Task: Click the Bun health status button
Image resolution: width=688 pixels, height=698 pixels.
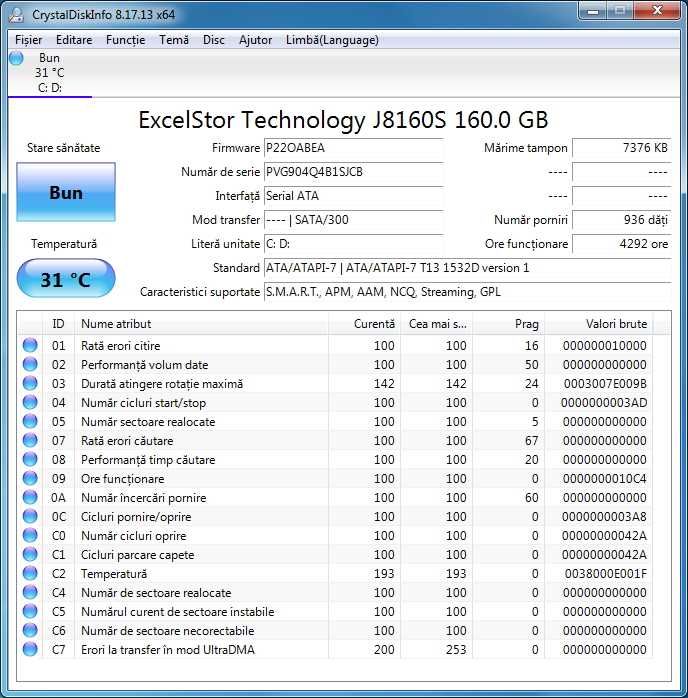Action: coord(66,192)
